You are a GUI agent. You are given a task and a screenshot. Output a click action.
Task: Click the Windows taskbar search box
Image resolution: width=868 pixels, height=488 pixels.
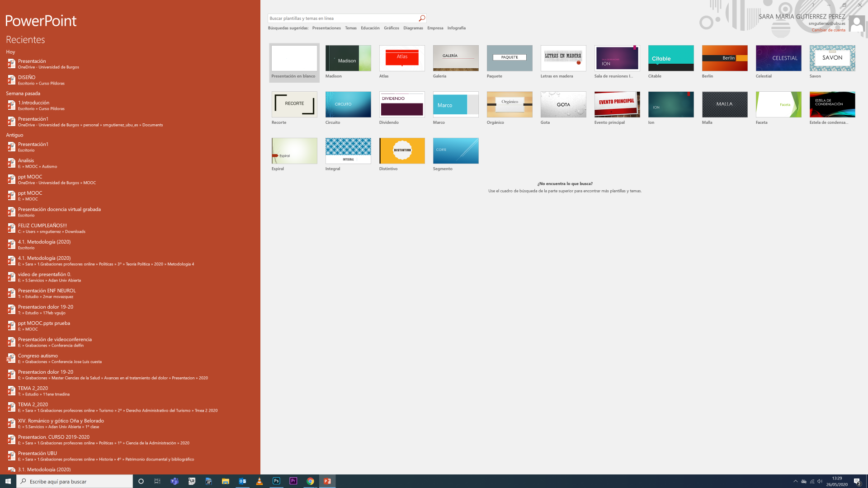click(x=75, y=481)
